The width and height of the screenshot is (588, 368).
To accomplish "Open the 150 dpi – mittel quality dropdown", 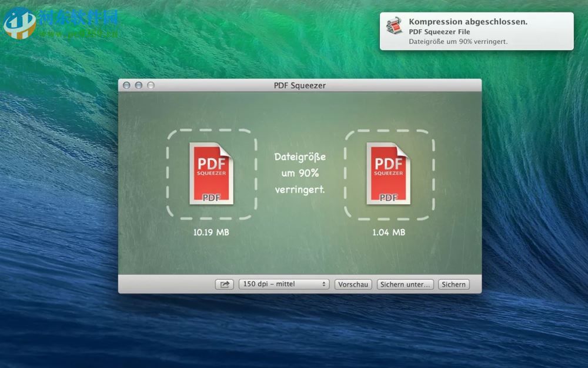I will [x=284, y=284].
